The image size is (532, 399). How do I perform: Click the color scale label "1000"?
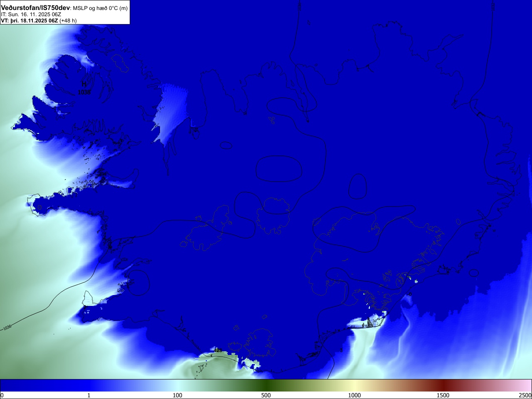tap(355, 395)
